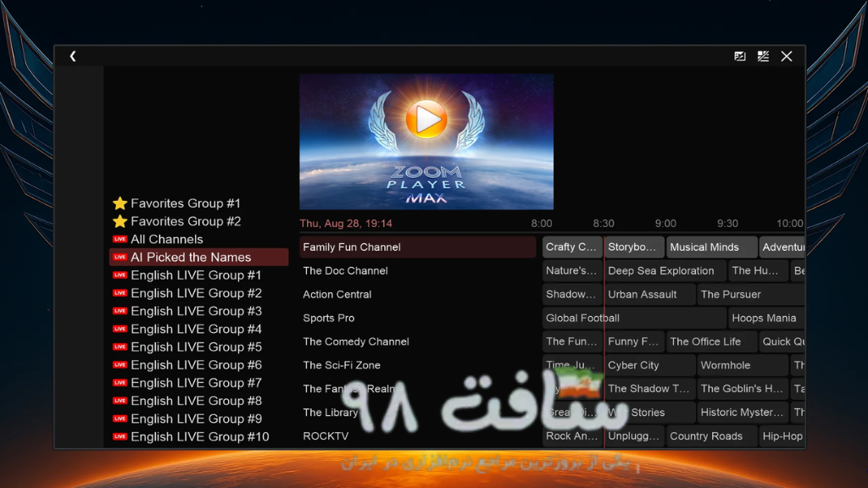868x488 pixels.
Task: Click the 9:30 time marker
Action: click(x=727, y=224)
